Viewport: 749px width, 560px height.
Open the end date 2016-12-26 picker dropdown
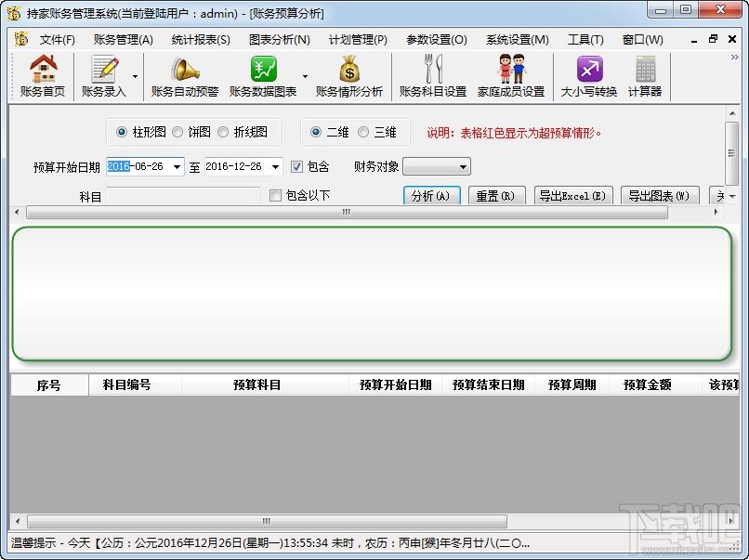[276, 166]
